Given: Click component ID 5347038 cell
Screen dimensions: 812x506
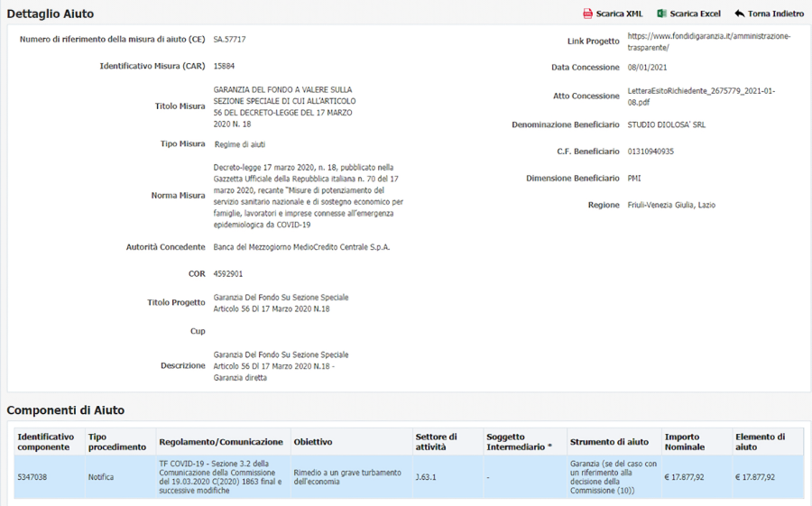Looking at the screenshot, I should click(50, 477).
